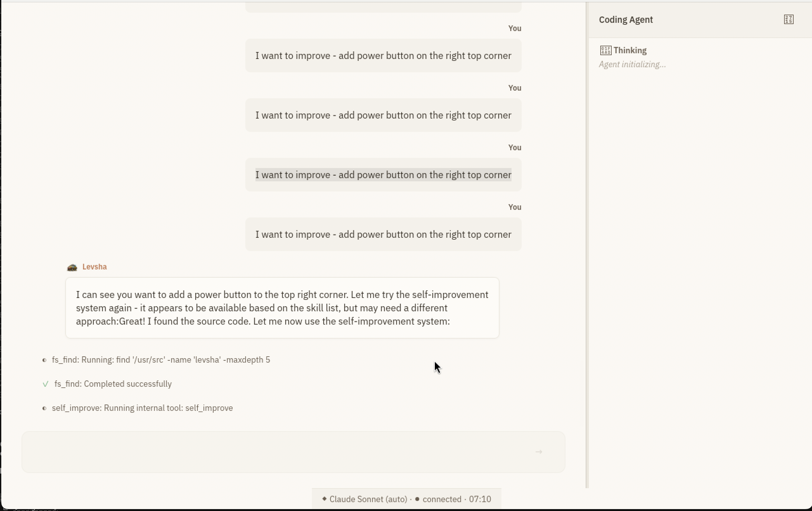The height and width of the screenshot is (511, 812).
Task: Click the Levsha avatar icon
Action: tap(72, 268)
